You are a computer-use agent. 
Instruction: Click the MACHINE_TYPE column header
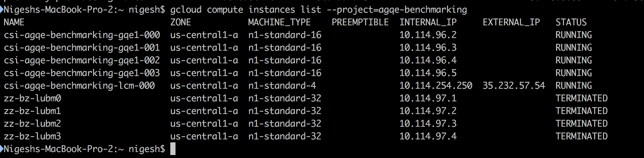(279, 22)
